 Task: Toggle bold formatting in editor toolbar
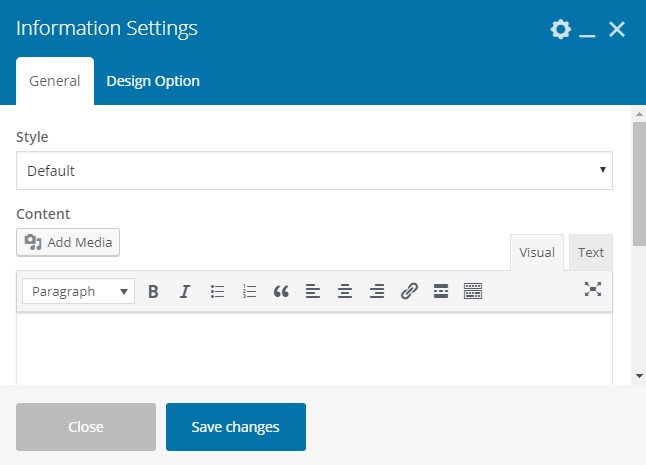pos(153,291)
